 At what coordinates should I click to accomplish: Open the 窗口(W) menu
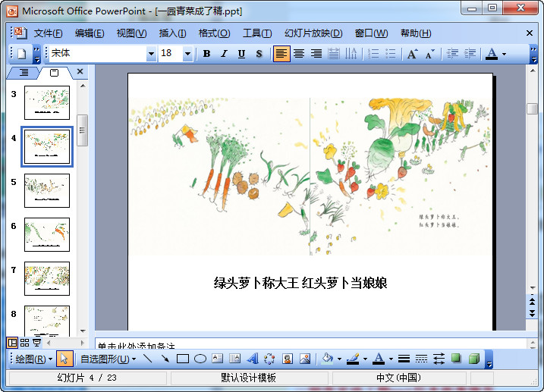(371, 33)
